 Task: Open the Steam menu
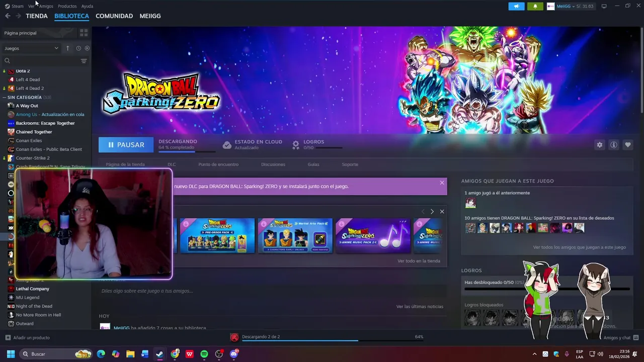coord(17,6)
